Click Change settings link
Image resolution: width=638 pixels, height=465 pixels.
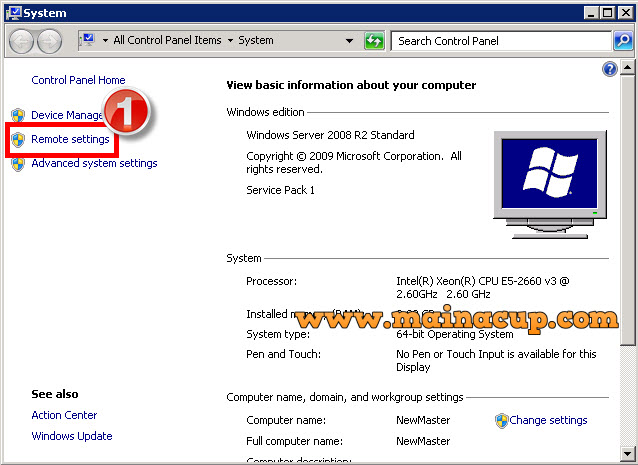548,420
